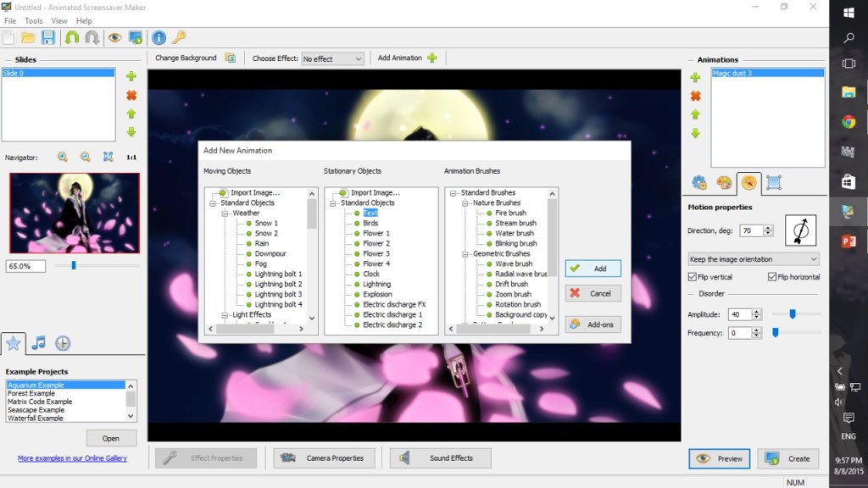This screenshot has width=868, height=488.
Task: Delete the slide with the red X
Action: point(131,96)
